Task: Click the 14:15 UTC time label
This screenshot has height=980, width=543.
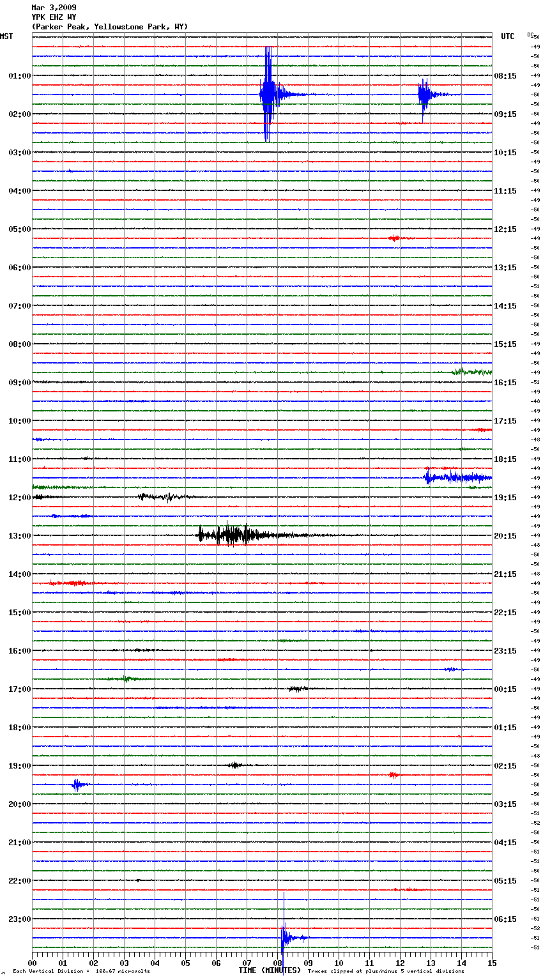Action: coord(505,306)
